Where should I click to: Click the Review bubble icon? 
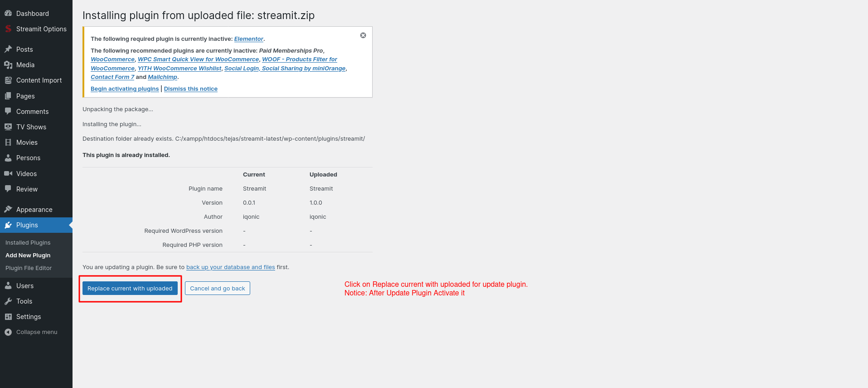[x=8, y=189]
